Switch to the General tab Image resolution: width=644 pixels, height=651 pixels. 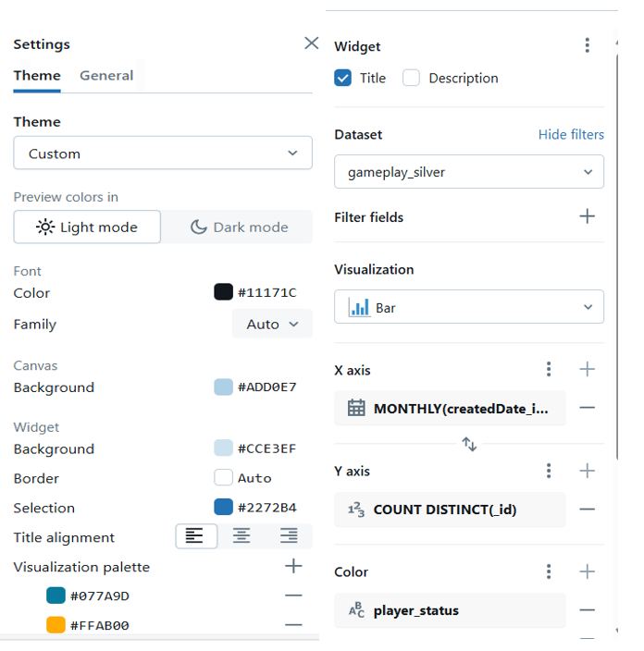click(x=106, y=76)
